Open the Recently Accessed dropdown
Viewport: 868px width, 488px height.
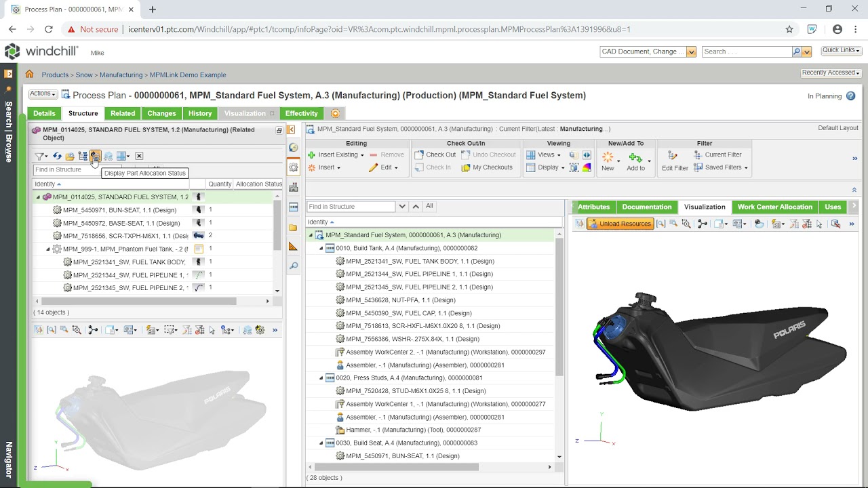pyautogui.click(x=831, y=73)
